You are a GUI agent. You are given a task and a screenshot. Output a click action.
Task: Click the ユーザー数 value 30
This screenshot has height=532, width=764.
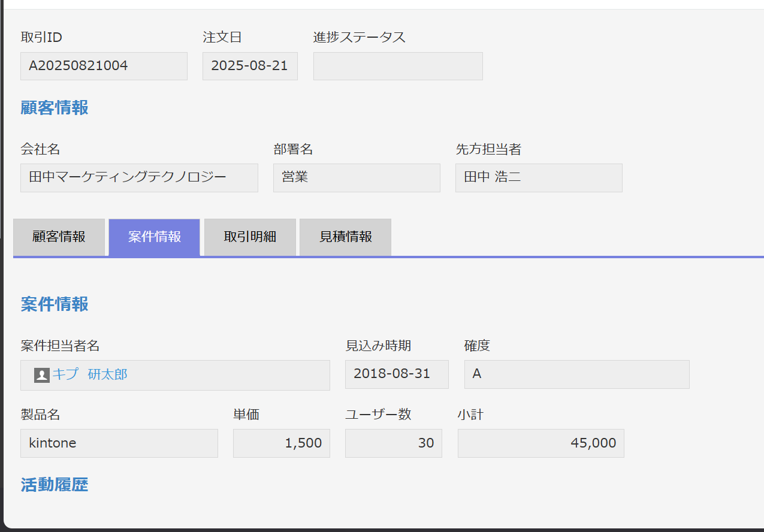tap(394, 443)
